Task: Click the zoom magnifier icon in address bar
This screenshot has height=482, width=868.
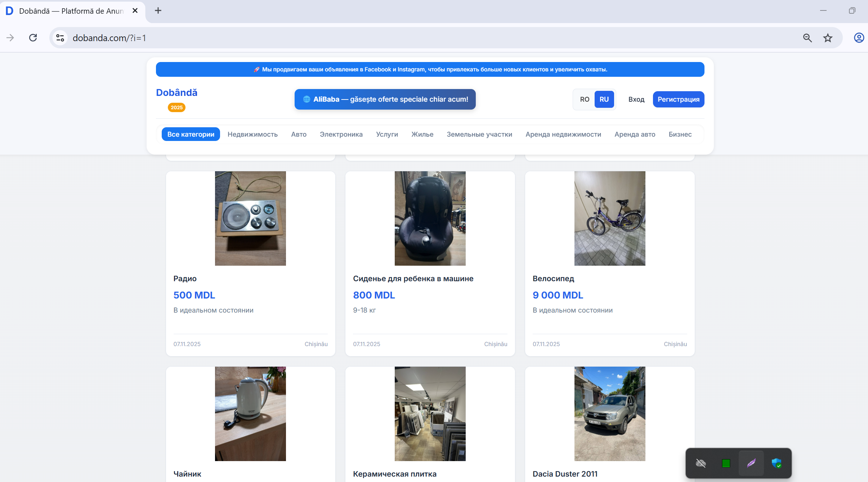Action: [807, 38]
